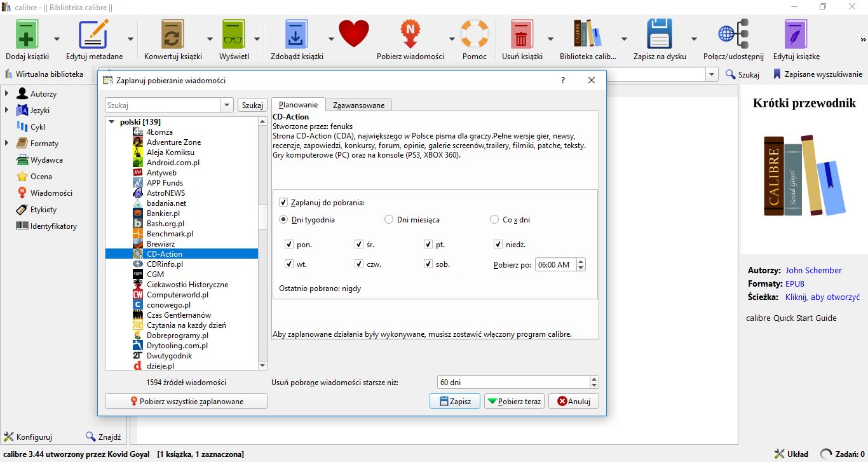Select Etykiety tag category
Screen dimensions: 868x462
(43, 210)
